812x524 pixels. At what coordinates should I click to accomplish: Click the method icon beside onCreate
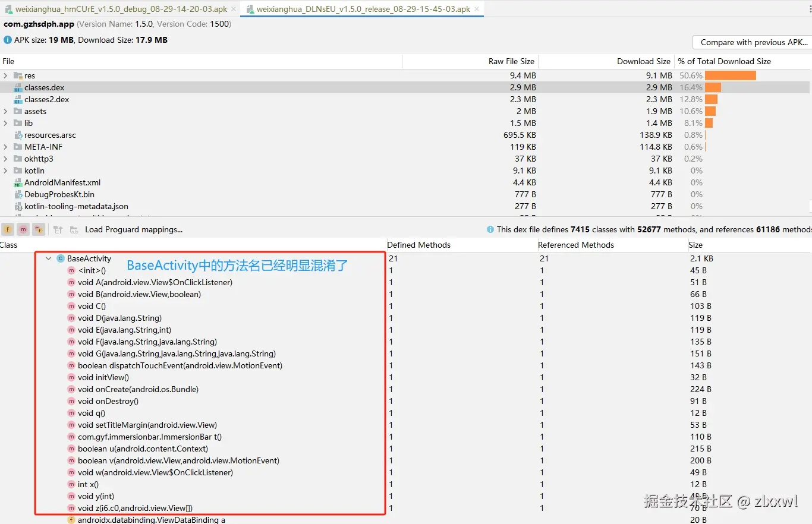[x=71, y=389]
